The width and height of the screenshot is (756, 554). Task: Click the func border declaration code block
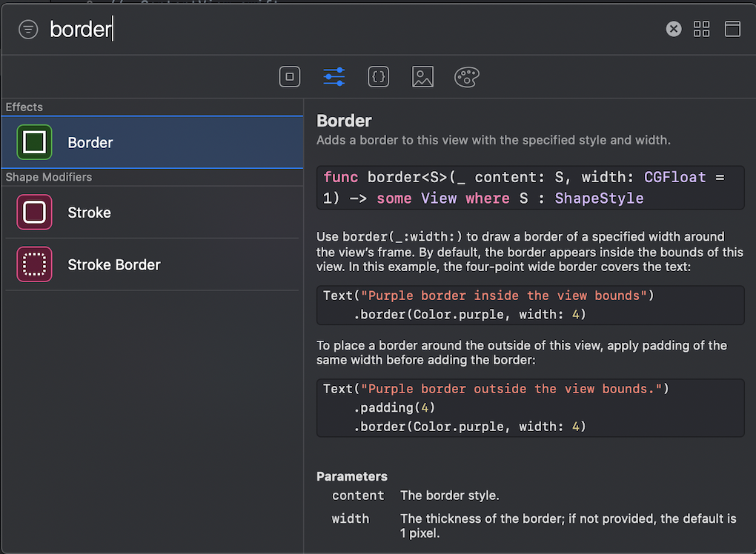[x=529, y=187]
